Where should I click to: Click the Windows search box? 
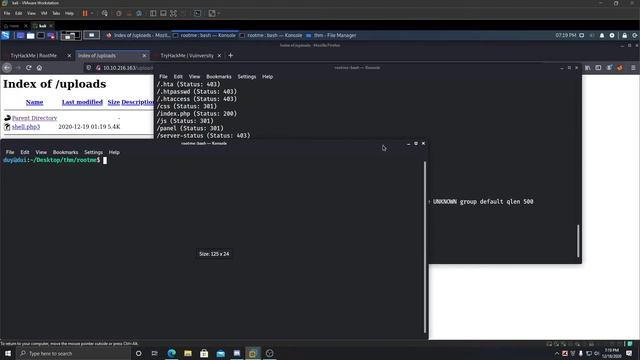click(74, 353)
